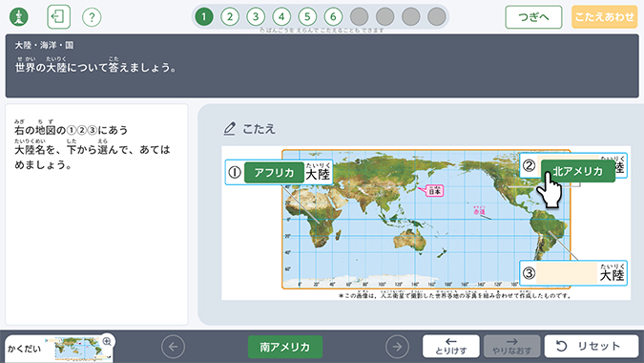This screenshot has width=644, height=363.
Task: Show next answer choices with right arrow
Action: [397, 347]
